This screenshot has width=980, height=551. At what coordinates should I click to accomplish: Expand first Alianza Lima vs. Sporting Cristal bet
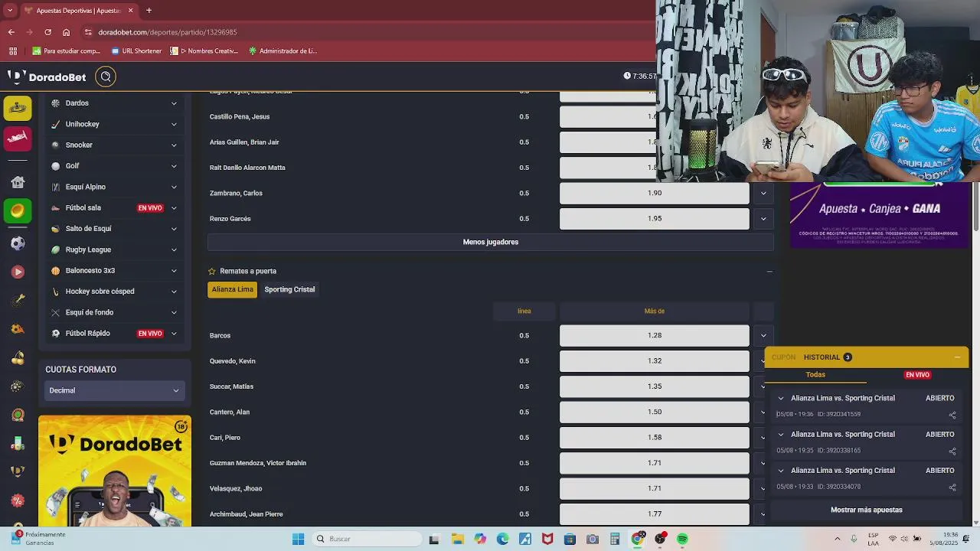(781, 398)
